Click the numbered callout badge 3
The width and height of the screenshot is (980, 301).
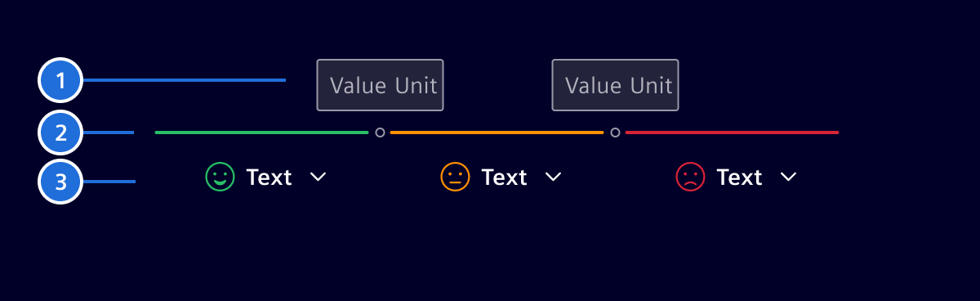(x=61, y=182)
